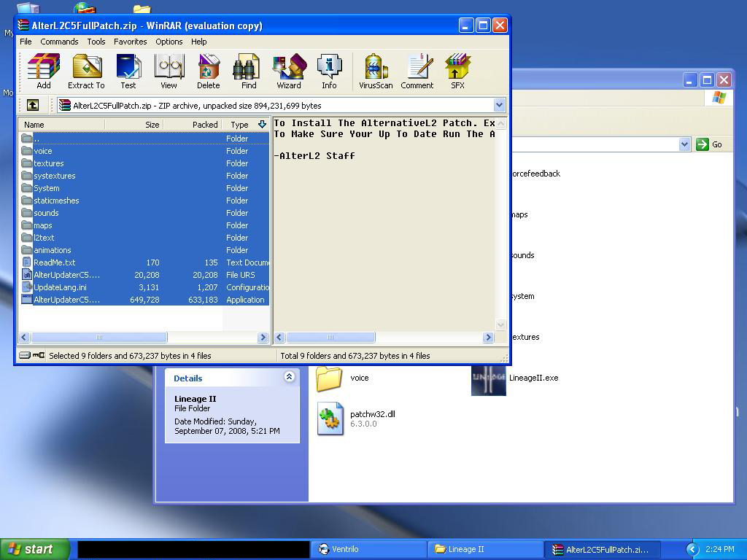Screen dimensions: 747x560
Task: Run the Test archive tool
Action: (x=128, y=71)
